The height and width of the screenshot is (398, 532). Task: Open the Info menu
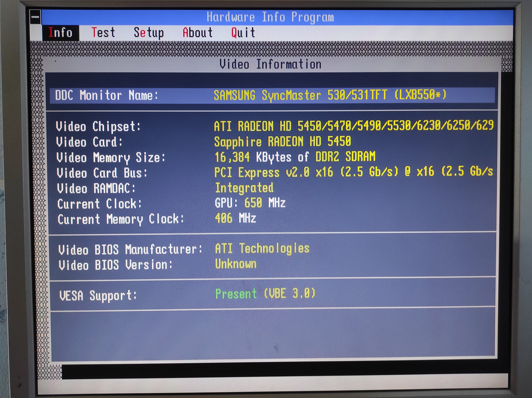(x=60, y=33)
